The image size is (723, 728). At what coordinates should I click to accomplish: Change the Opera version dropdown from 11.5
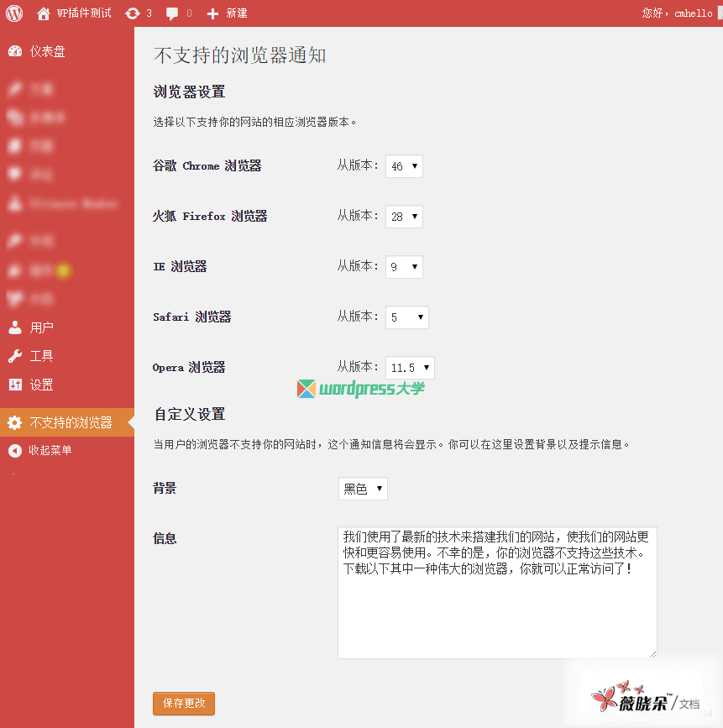(x=409, y=368)
